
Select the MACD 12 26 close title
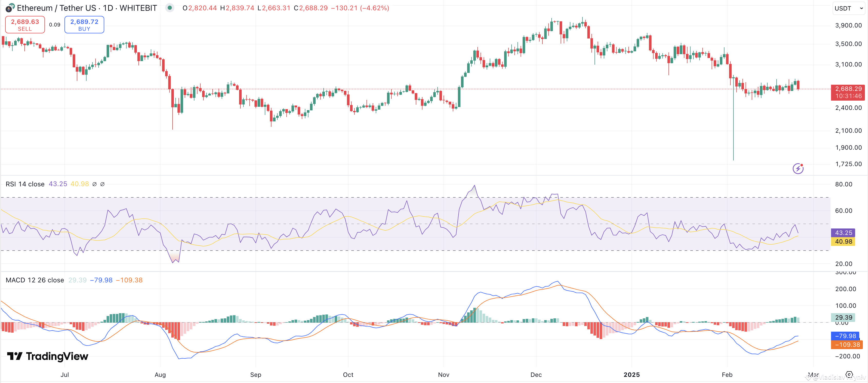coord(35,280)
